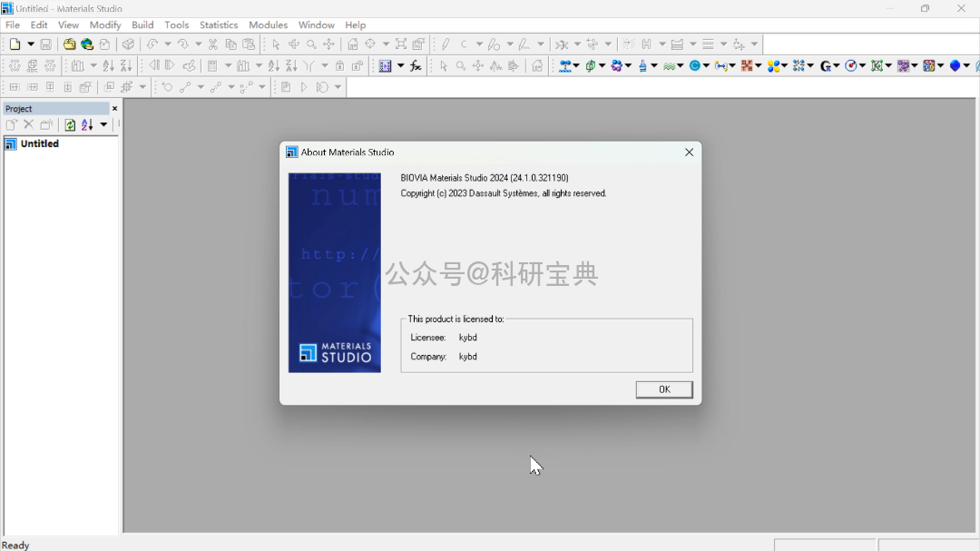
Task: Open the New document dropdown arrow
Action: (x=30, y=44)
